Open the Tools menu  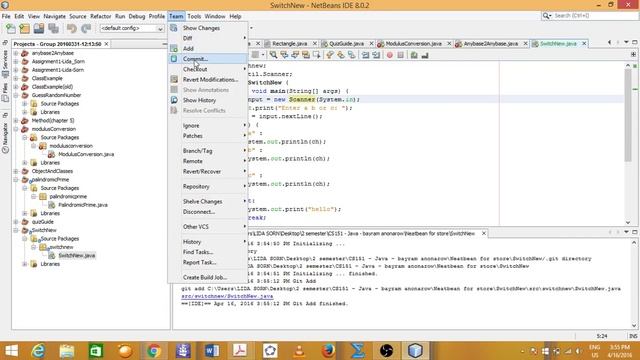(194, 16)
